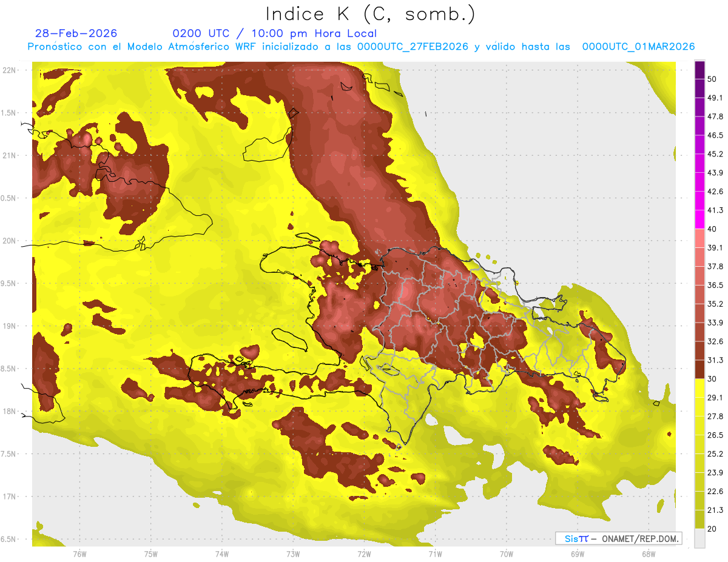
Task: Select the olive swatch between 21.3 and 20
Action: tap(699, 520)
